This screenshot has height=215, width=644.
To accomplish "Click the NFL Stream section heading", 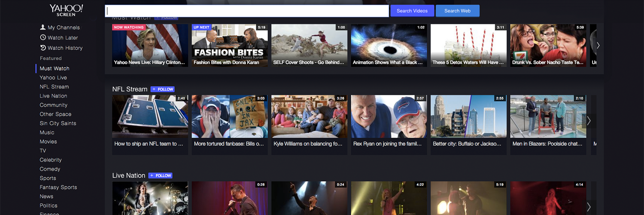I will [130, 89].
